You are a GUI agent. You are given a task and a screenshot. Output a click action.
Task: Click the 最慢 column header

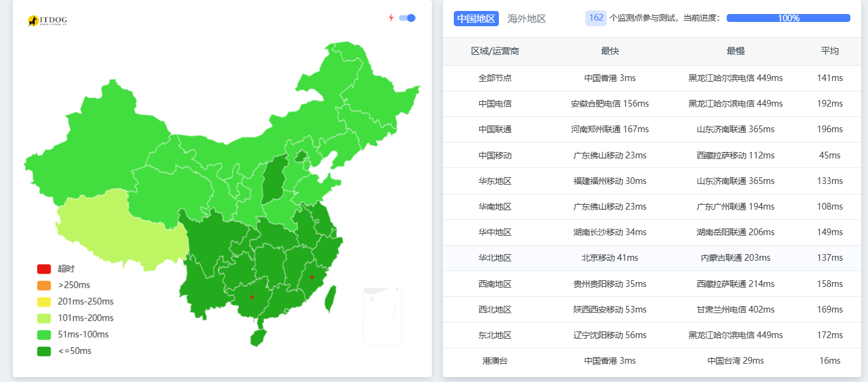[x=736, y=51]
